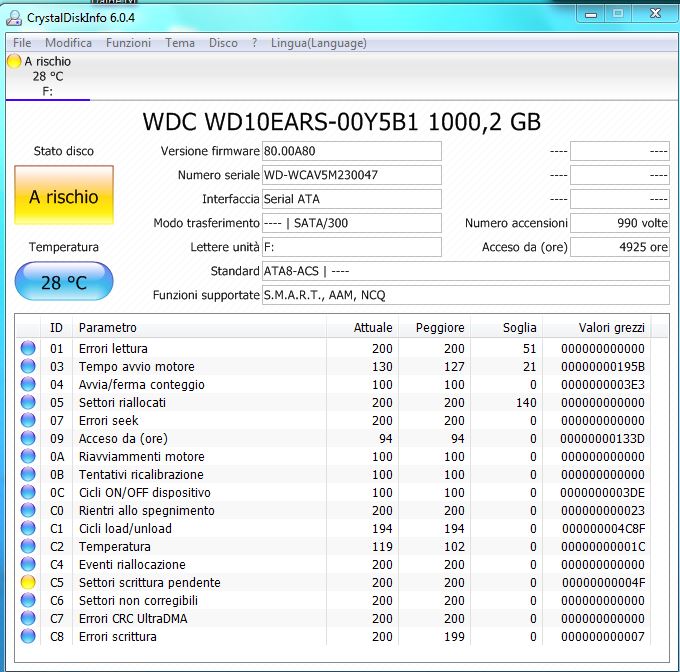The height and width of the screenshot is (672, 680).
Task: Click the status dot for Rientri allo spegnimento
Action: (x=28, y=510)
